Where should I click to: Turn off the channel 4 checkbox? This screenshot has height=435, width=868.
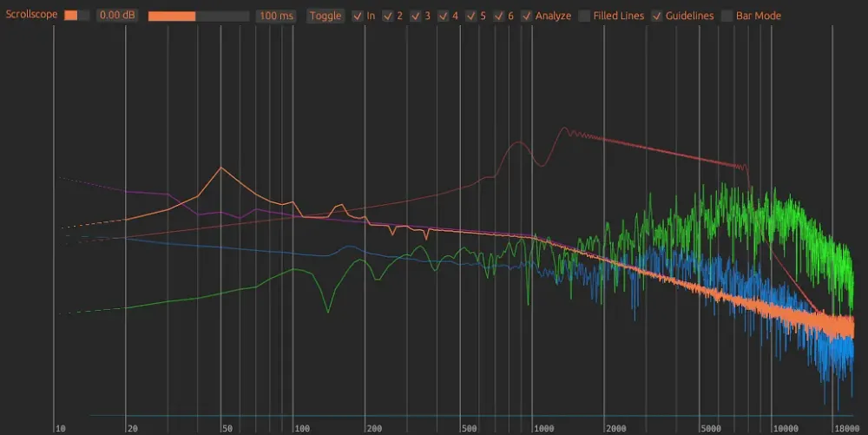point(444,16)
